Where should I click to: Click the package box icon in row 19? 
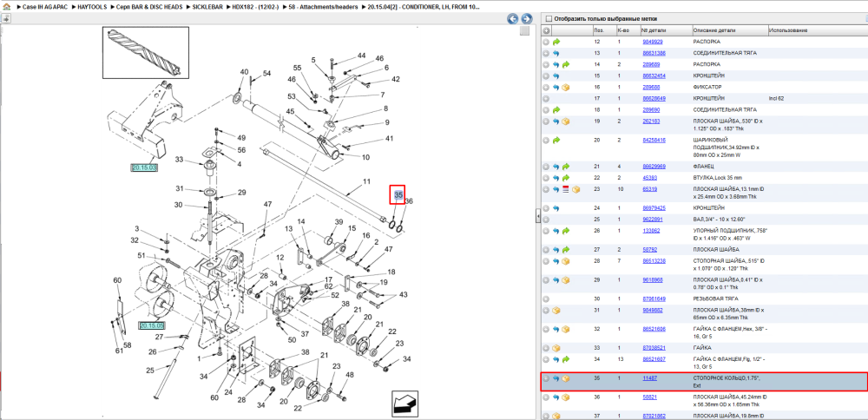(x=566, y=121)
